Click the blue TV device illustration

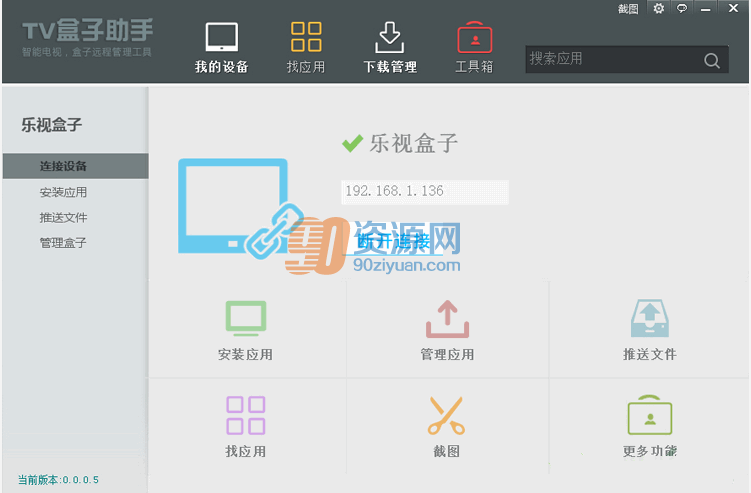pyautogui.click(x=233, y=206)
